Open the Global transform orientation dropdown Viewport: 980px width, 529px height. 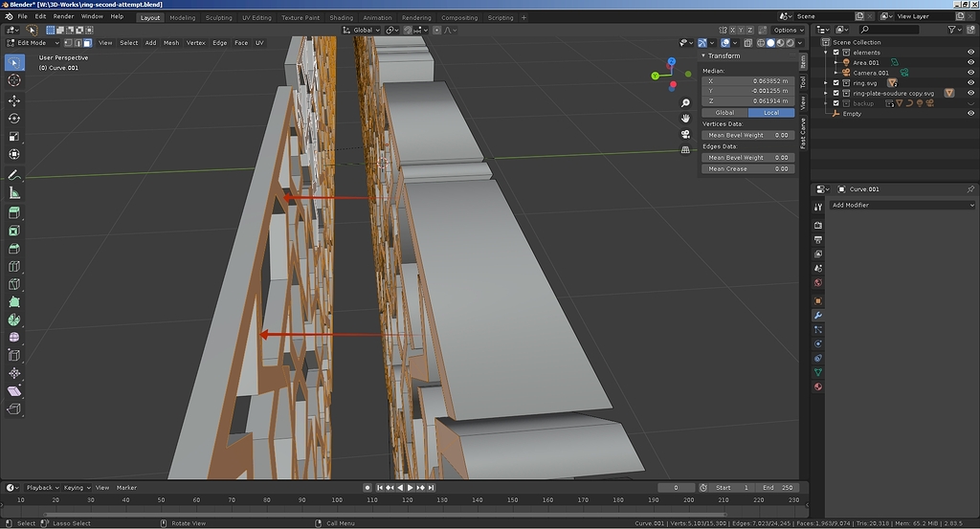coord(362,30)
